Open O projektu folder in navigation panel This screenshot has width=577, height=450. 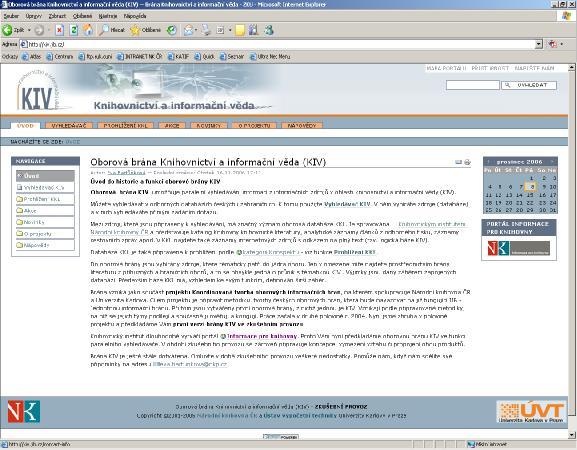[45, 234]
